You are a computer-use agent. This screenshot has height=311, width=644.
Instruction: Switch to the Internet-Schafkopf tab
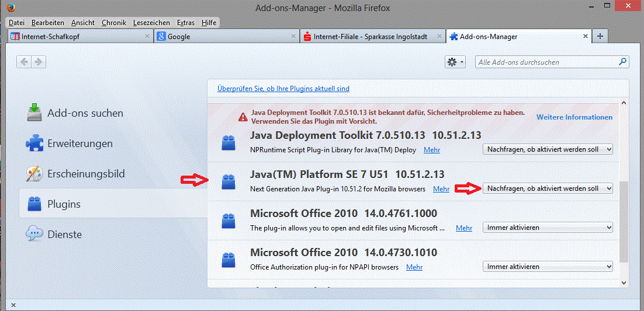pos(81,36)
